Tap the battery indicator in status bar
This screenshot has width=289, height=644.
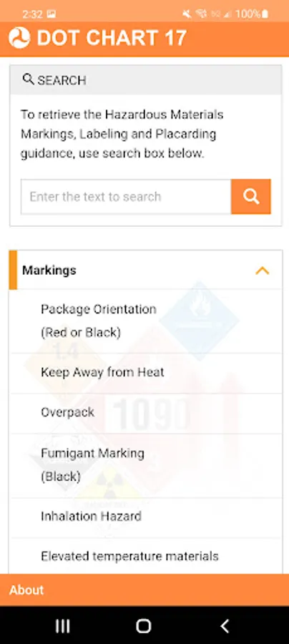(265, 14)
